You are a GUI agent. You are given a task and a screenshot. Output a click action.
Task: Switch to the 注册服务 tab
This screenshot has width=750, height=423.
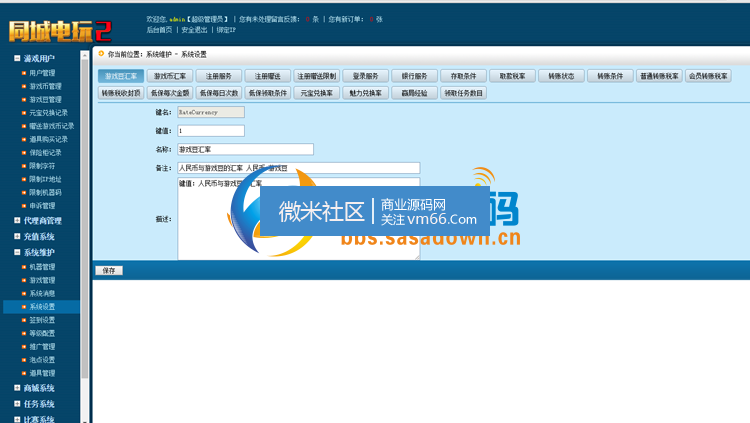[x=219, y=76]
